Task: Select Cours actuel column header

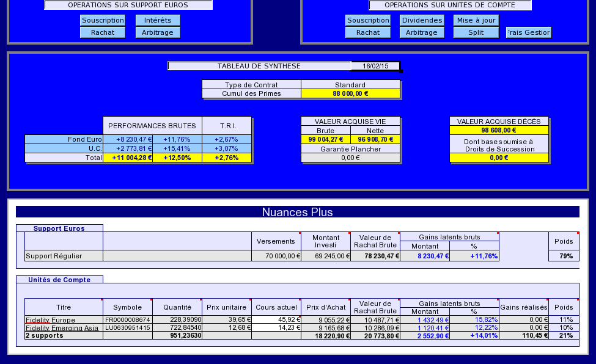Action: coord(276,307)
